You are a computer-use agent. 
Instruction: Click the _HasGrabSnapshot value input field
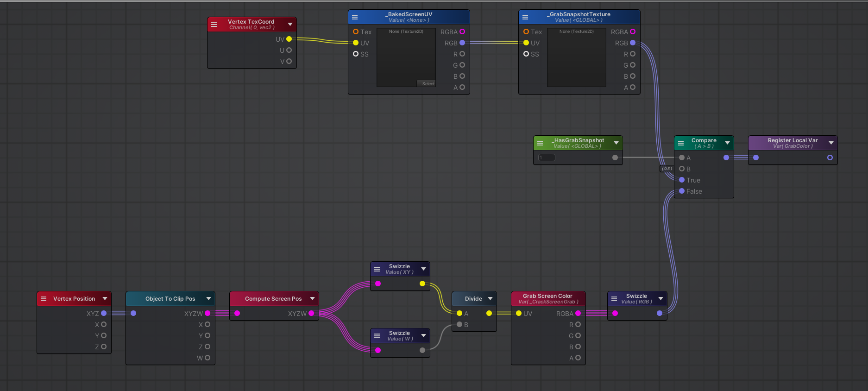click(547, 158)
